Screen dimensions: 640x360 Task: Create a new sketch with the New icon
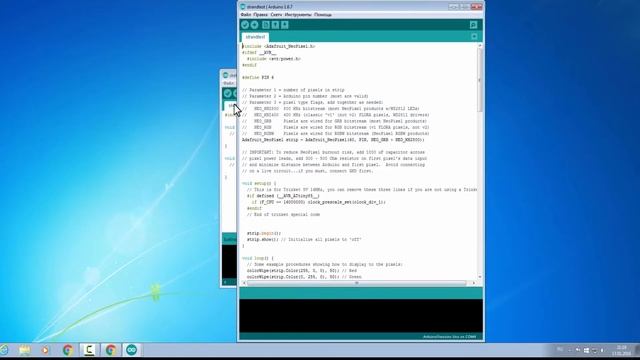point(266,25)
